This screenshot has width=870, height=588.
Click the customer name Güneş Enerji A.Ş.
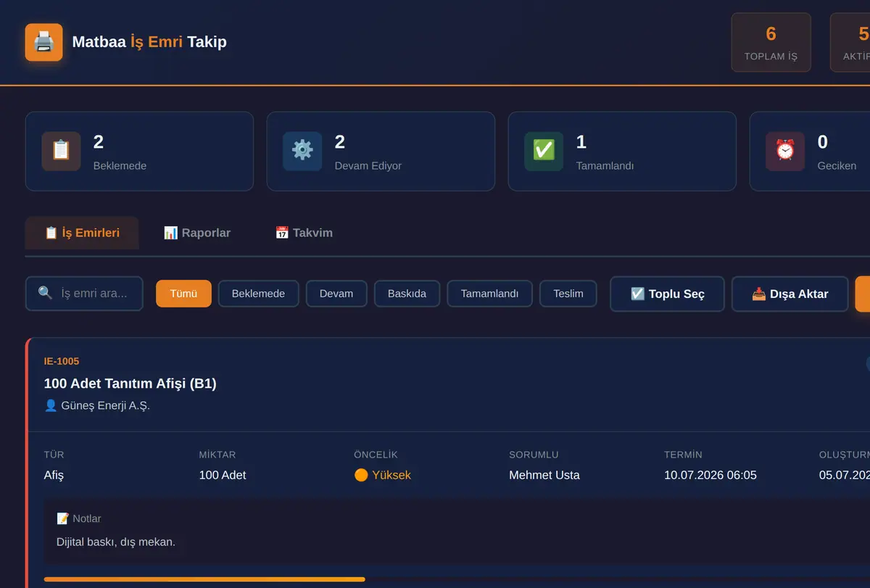point(105,405)
